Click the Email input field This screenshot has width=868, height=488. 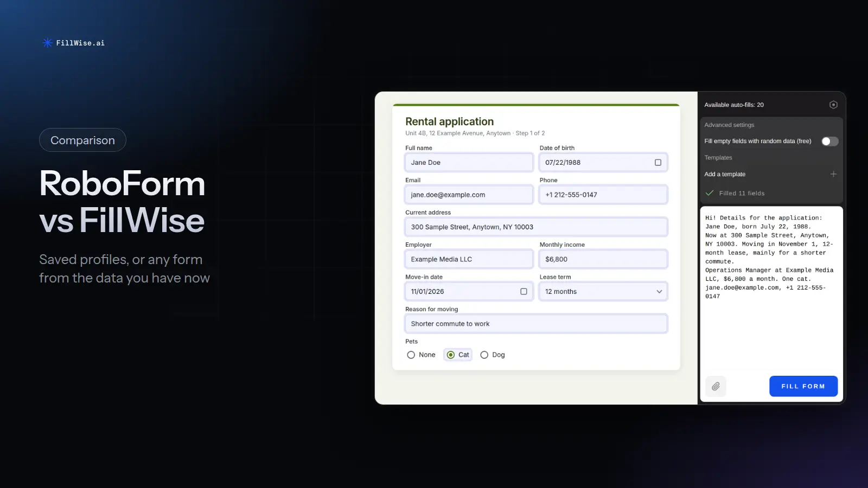(x=469, y=195)
